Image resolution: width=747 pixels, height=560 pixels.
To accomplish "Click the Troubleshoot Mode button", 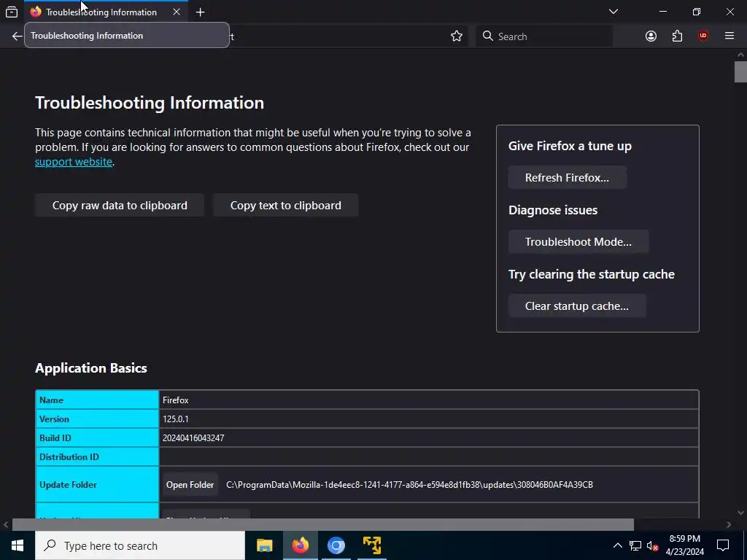I will pos(578,242).
